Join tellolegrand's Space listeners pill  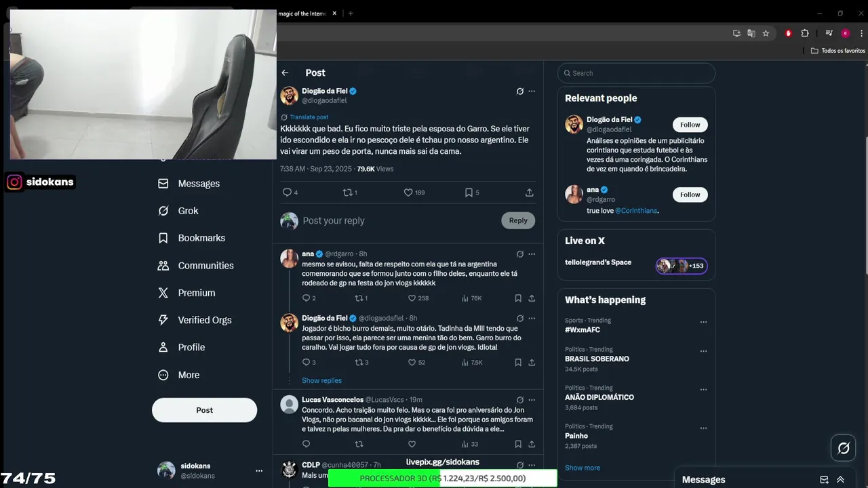(682, 266)
